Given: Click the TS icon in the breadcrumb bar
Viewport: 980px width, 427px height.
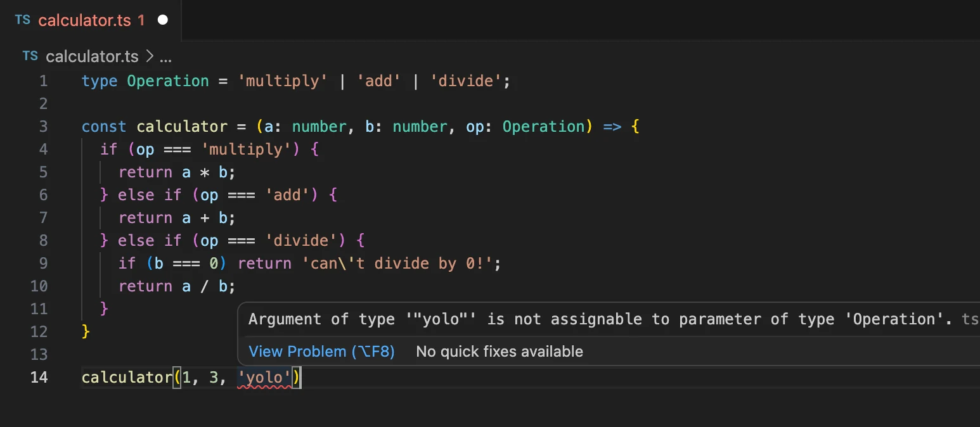Looking at the screenshot, I should pyautogui.click(x=30, y=56).
